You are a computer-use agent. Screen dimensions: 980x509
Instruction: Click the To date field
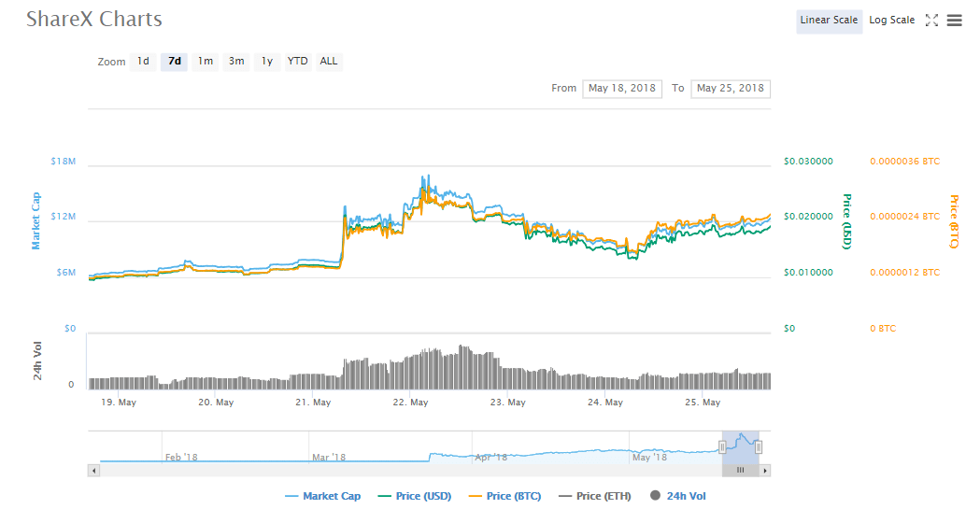731,89
